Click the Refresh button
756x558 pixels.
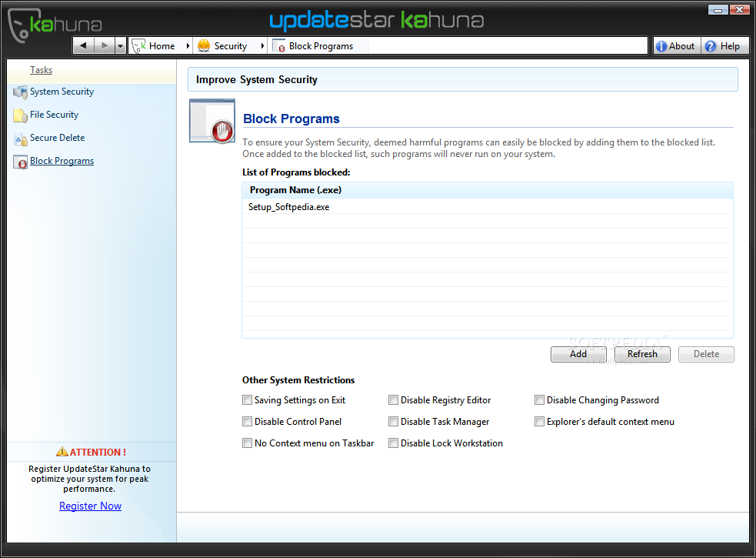[642, 354]
